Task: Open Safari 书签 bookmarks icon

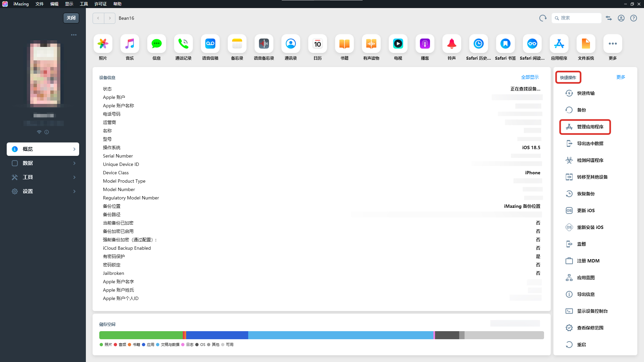Action: (x=505, y=44)
